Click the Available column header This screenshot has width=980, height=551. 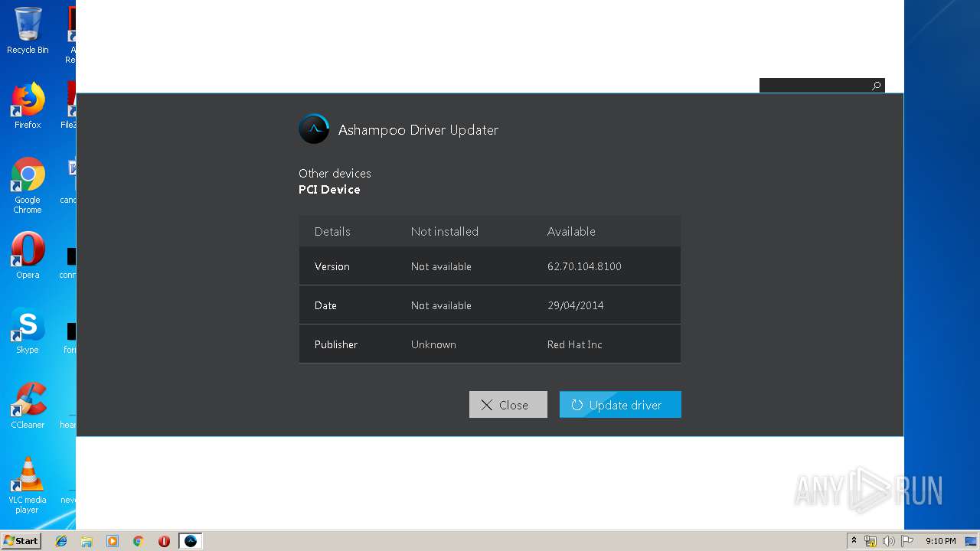click(571, 231)
